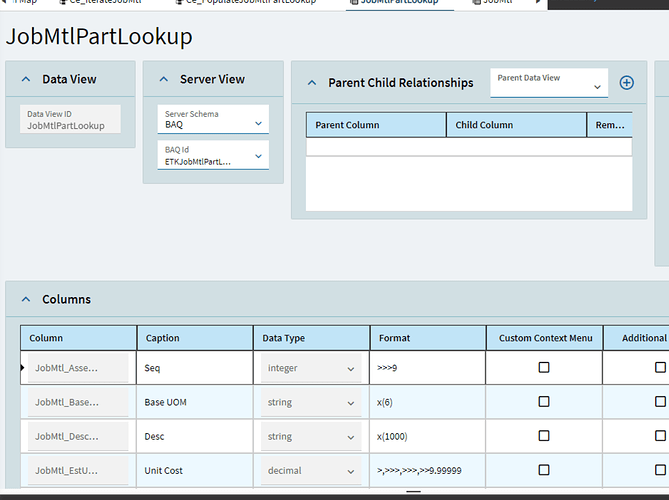Switch to the JobMtl tab
This screenshot has width=669, height=500.
click(498, 3)
